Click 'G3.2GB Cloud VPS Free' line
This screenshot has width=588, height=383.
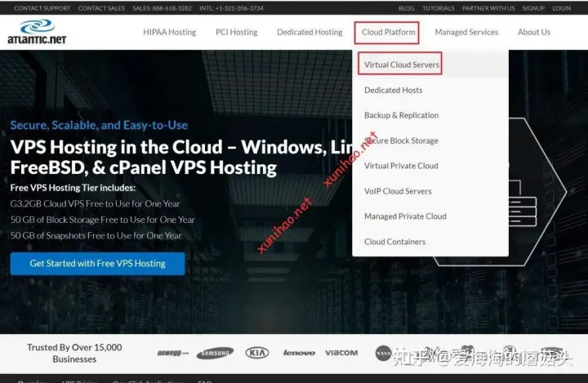coord(96,203)
